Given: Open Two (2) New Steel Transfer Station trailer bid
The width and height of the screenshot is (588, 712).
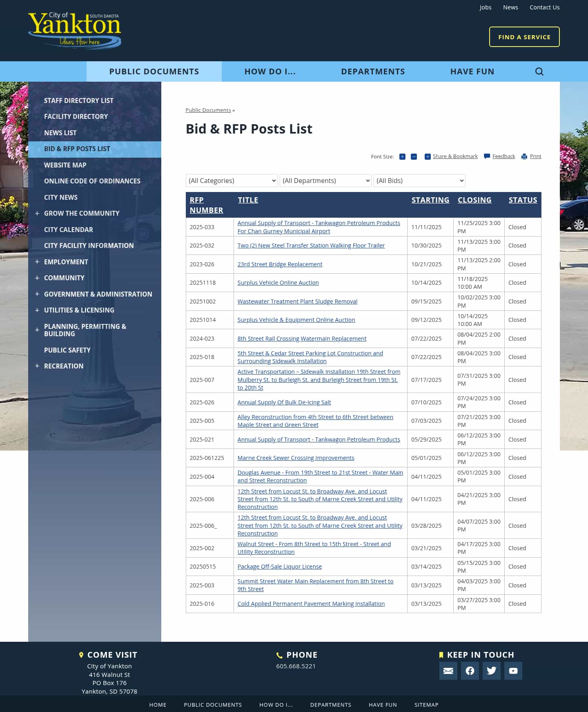Looking at the screenshot, I should point(311,246).
